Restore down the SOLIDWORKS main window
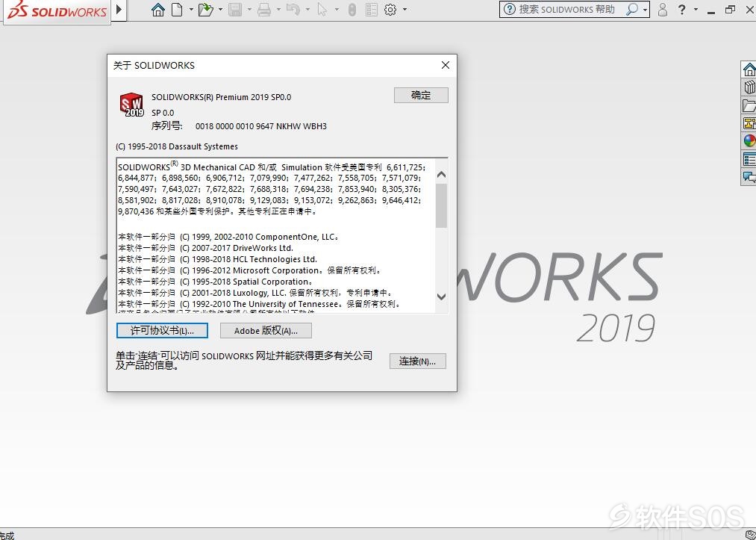 coord(730,9)
